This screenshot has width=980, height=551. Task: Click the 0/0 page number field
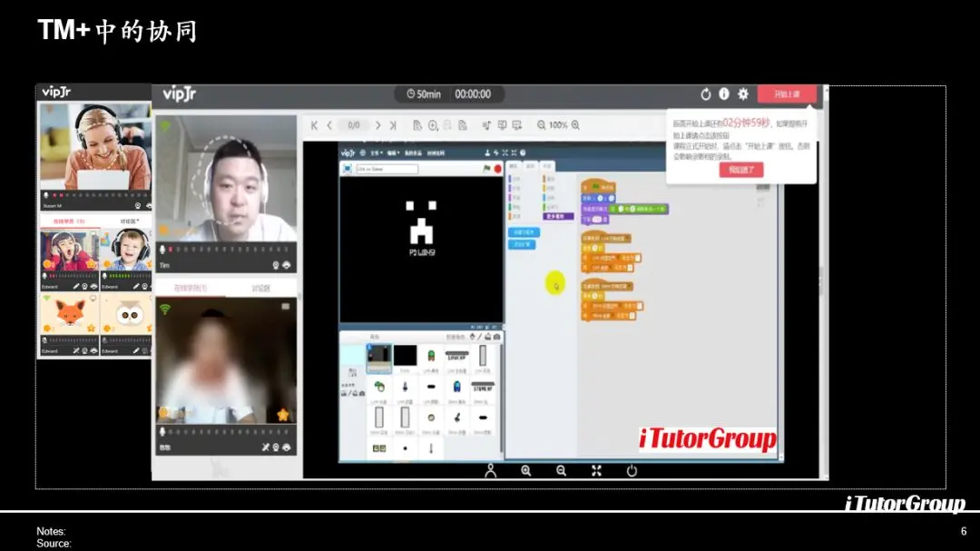[x=354, y=125]
